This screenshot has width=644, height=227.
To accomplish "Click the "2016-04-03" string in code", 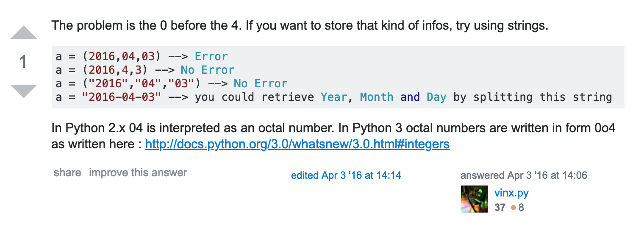I will point(122,97).
